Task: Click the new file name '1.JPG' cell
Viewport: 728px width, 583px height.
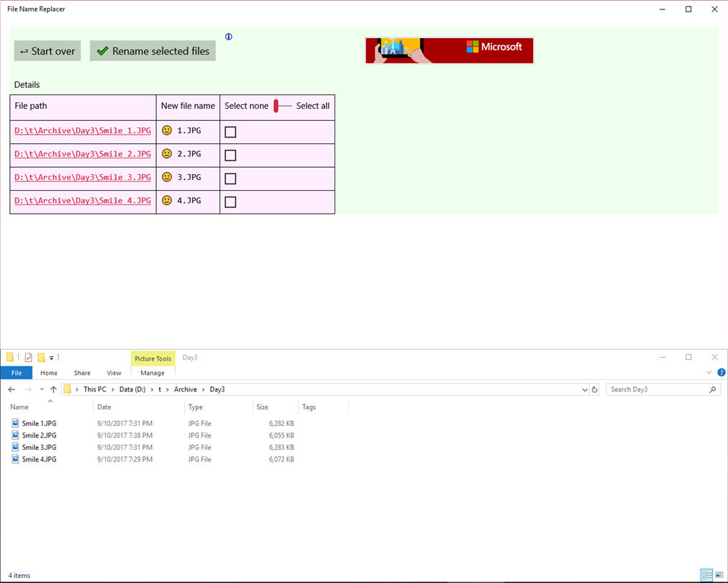Action: pos(188,132)
